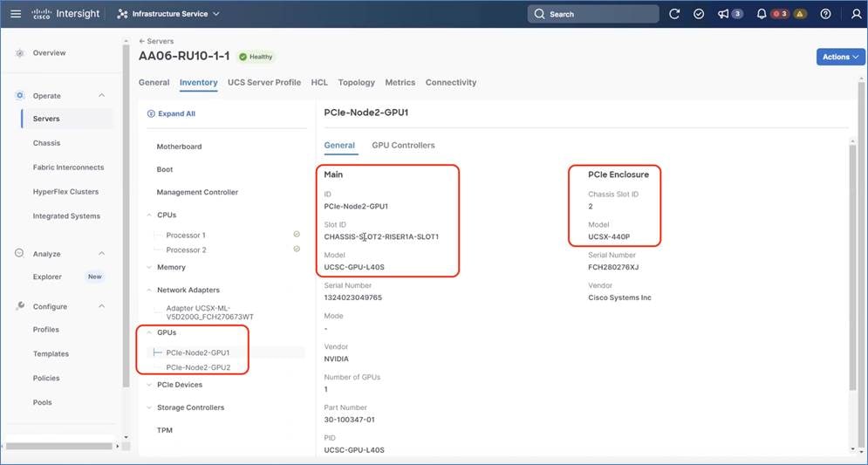Select Adapter UCSX-ML-V5D200G in tree

click(210, 312)
